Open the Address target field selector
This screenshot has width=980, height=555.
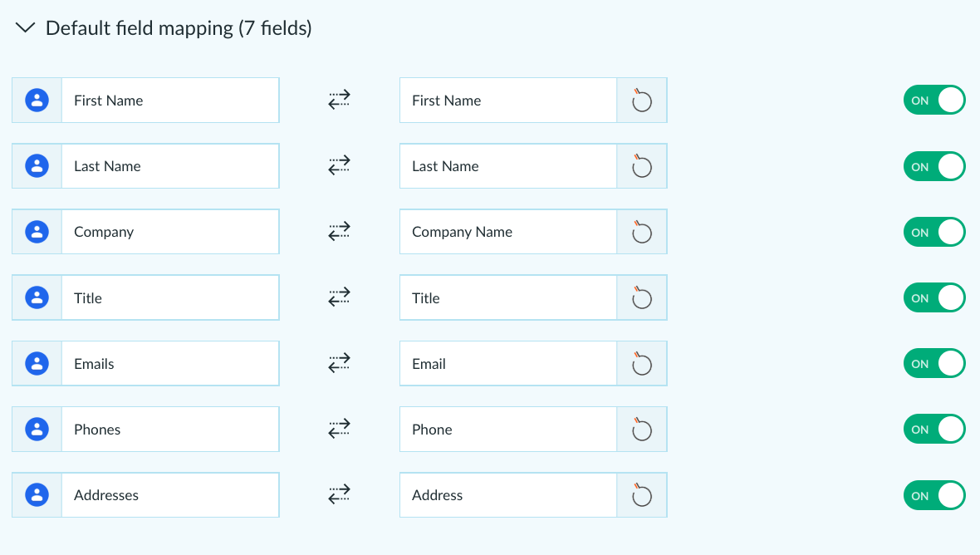pyautogui.click(x=508, y=495)
